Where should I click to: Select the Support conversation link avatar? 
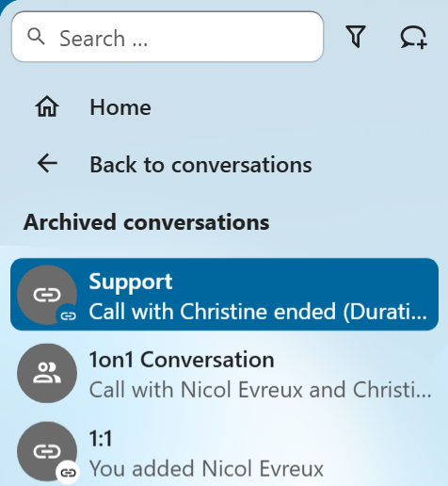(47, 295)
